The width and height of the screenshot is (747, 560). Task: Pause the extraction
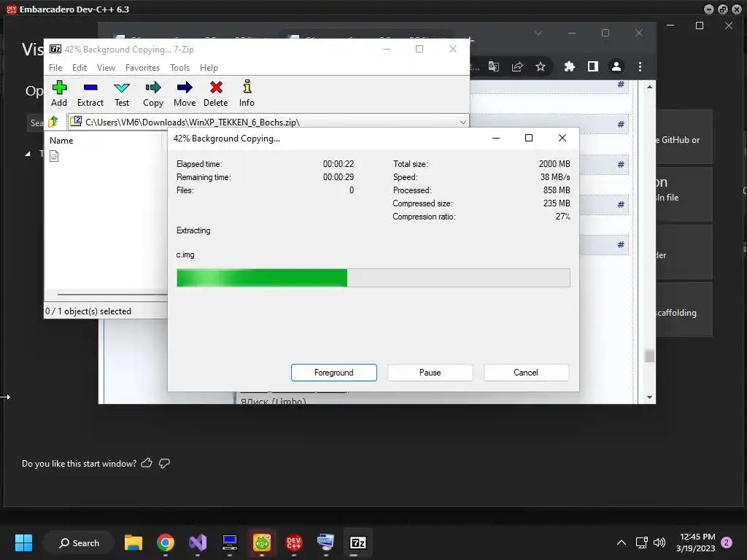[430, 373]
